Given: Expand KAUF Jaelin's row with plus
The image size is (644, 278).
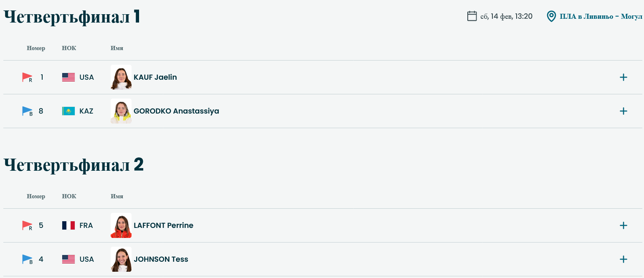Looking at the screenshot, I should click(x=624, y=77).
